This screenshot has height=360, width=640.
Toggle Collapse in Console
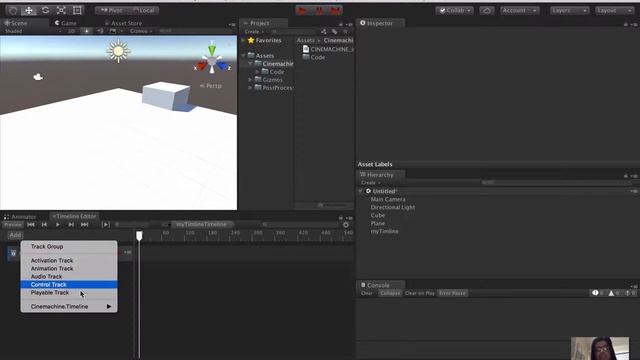point(390,293)
